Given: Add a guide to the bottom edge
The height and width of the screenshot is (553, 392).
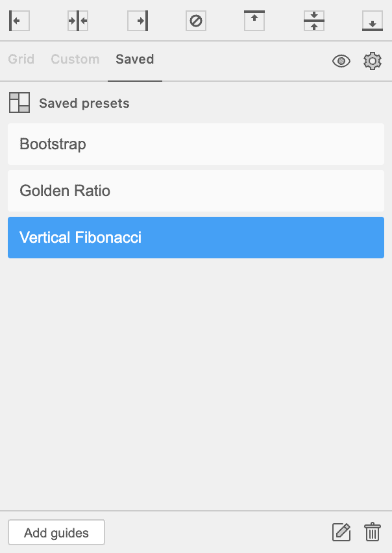Looking at the screenshot, I should pos(372,21).
